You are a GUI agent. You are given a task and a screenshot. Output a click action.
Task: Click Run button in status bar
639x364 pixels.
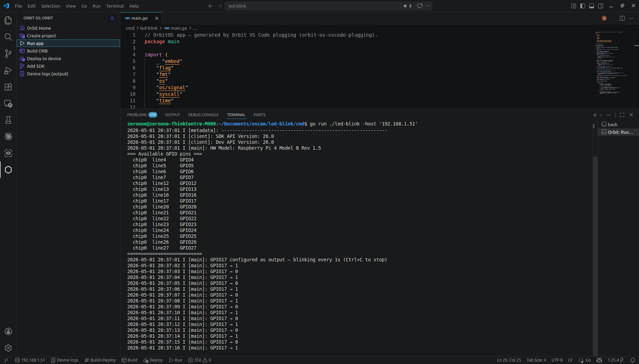[x=175, y=360]
